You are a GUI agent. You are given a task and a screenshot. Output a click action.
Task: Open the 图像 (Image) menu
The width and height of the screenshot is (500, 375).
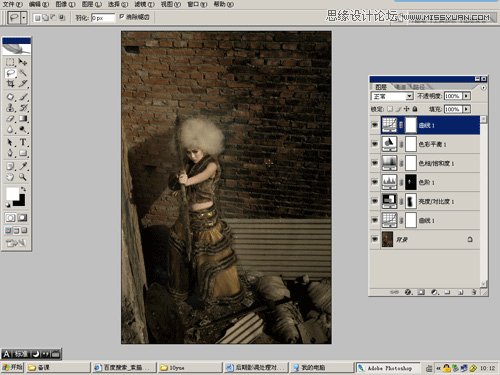(x=65, y=4)
